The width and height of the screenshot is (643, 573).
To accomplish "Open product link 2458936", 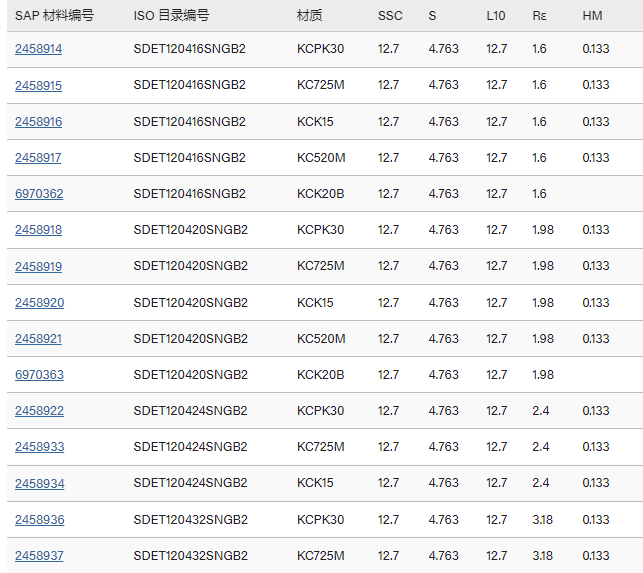I will pos(39,520).
